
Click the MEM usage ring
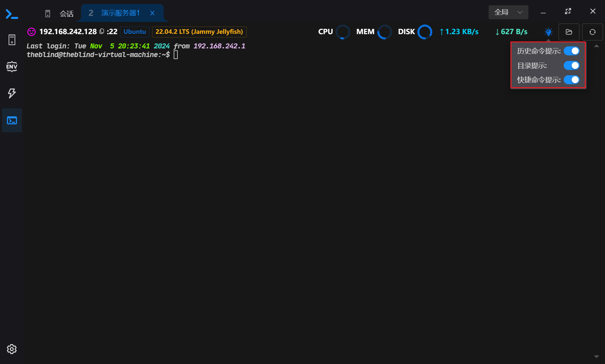pos(385,32)
